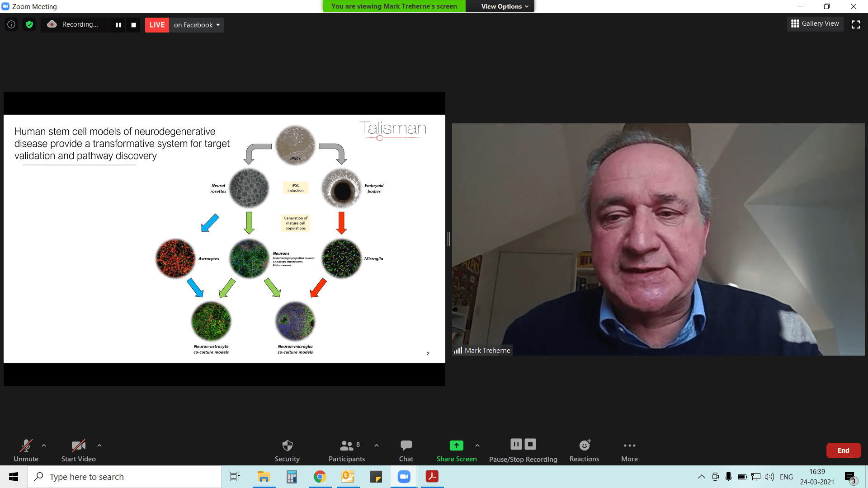Click the Zoom icon in the taskbar
This screenshot has width=868, height=488.
click(404, 477)
